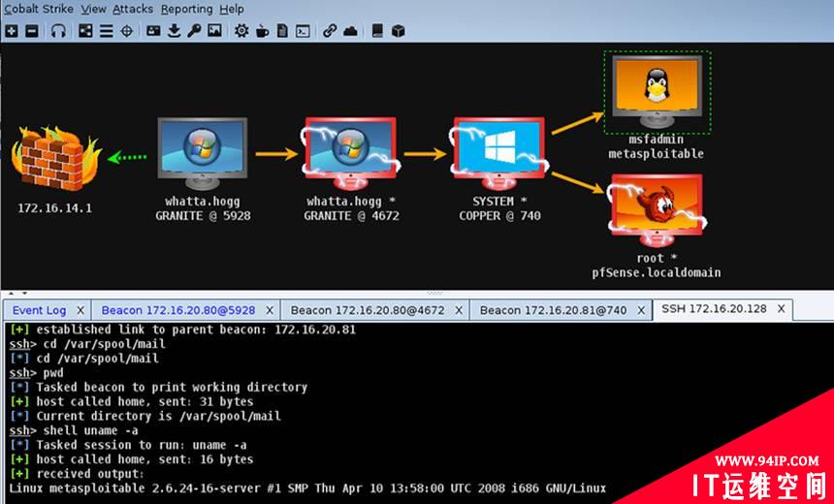834x504 pixels.
Task: Click the disconnect minus icon in toolbar
Action: [32, 31]
